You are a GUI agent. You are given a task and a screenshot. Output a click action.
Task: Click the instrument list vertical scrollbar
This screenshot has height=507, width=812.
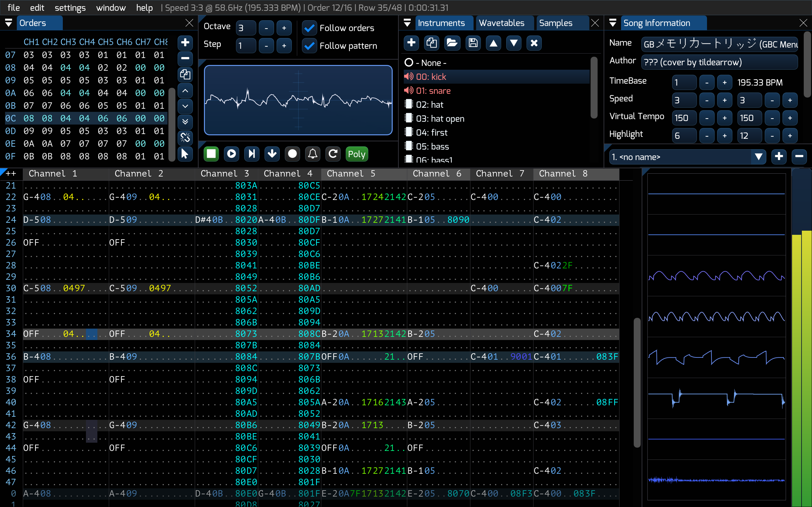click(x=593, y=87)
